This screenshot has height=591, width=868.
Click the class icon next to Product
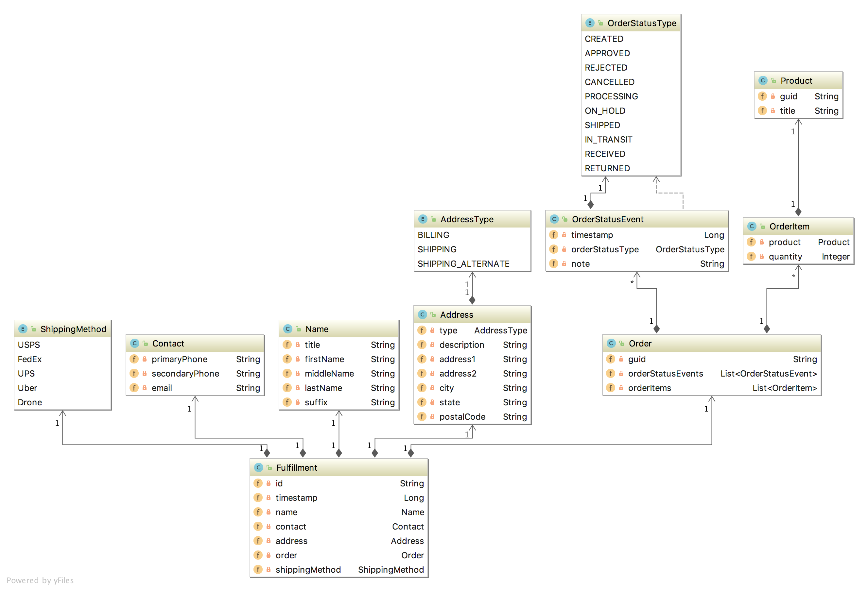[763, 81]
